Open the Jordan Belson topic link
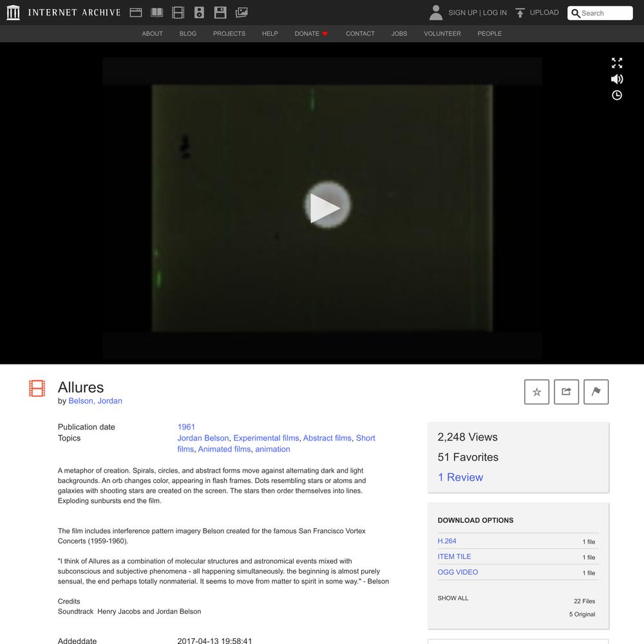 pyautogui.click(x=204, y=438)
